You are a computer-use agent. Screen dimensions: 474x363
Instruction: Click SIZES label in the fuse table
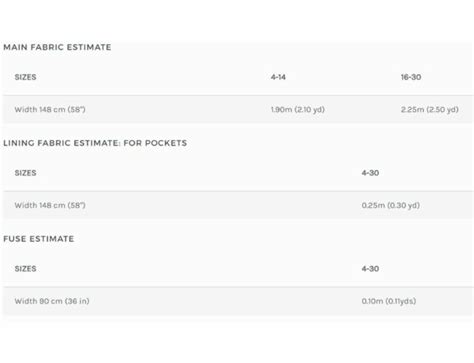pos(25,269)
